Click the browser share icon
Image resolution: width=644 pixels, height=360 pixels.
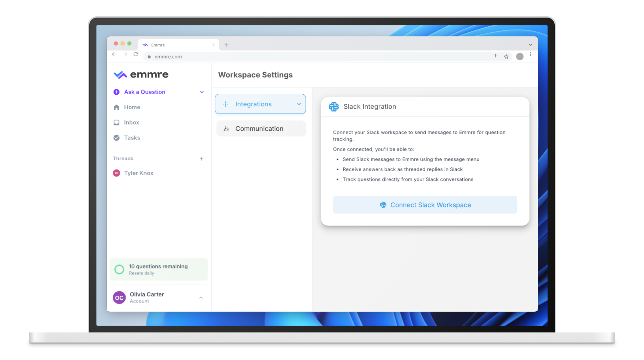point(496,56)
